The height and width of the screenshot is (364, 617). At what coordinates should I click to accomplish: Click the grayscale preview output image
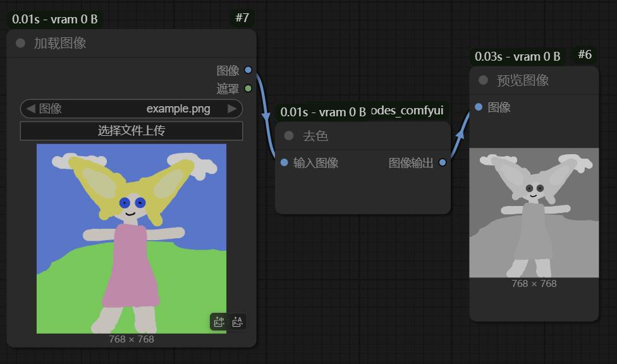(534, 213)
